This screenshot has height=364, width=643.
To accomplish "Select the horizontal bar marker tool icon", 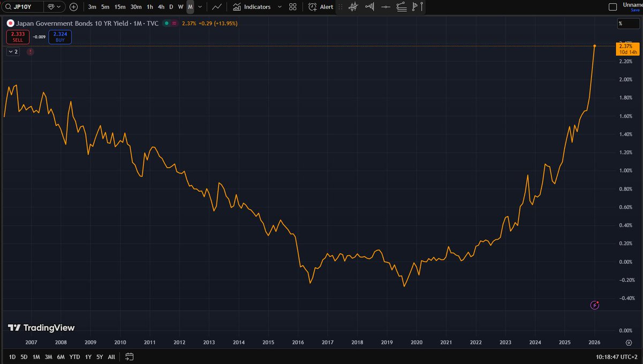I will click(x=369, y=7).
